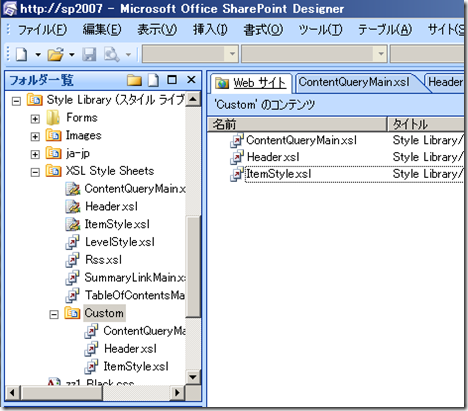The width and height of the screenshot is (468, 411).
Task: Click the Open folder toolbar icon
Action: (55, 54)
